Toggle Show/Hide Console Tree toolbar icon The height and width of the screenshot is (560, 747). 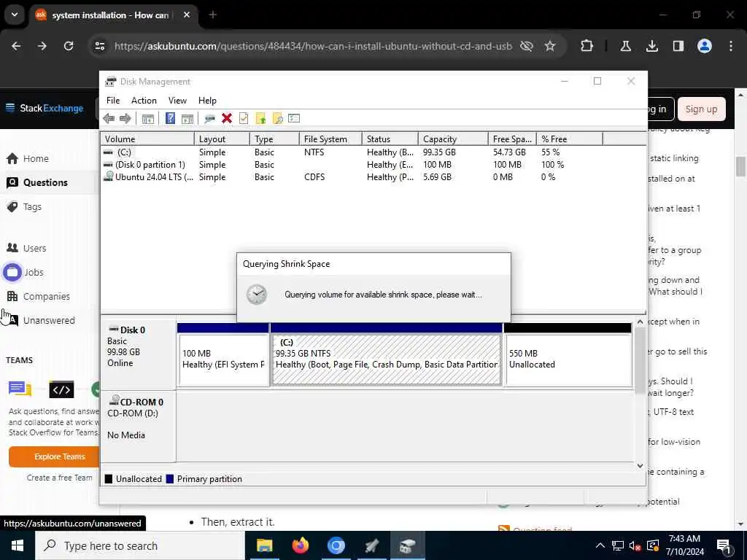tap(147, 119)
